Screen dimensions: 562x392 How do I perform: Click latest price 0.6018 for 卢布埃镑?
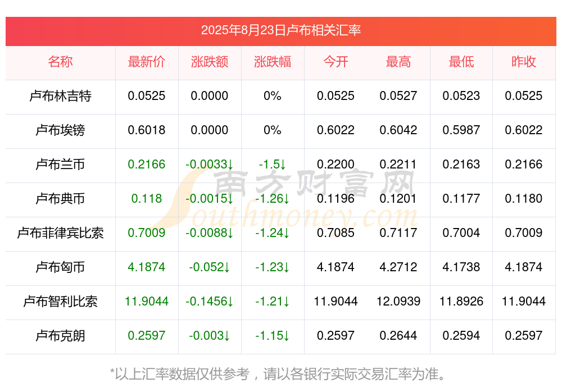[147, 130]
